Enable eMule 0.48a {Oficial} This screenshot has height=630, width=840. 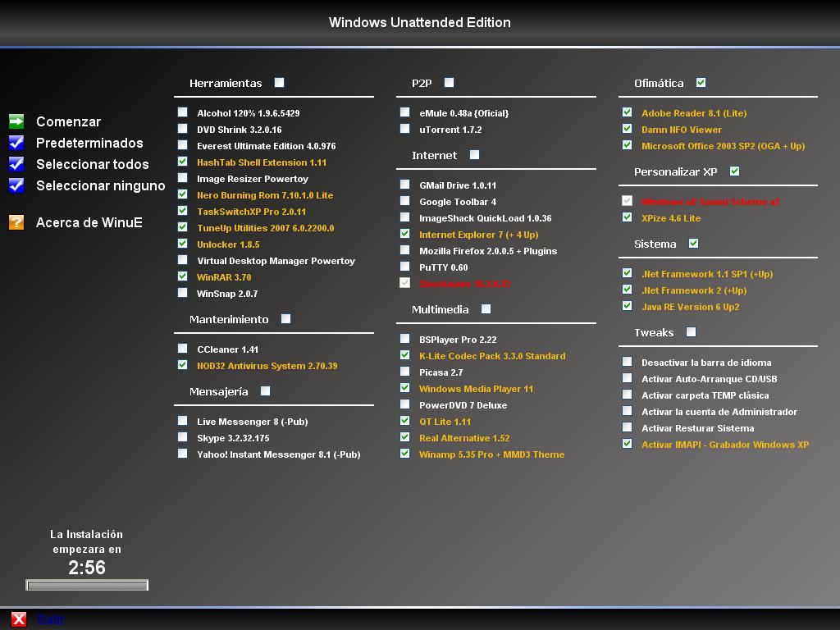(x=404, y=112)
